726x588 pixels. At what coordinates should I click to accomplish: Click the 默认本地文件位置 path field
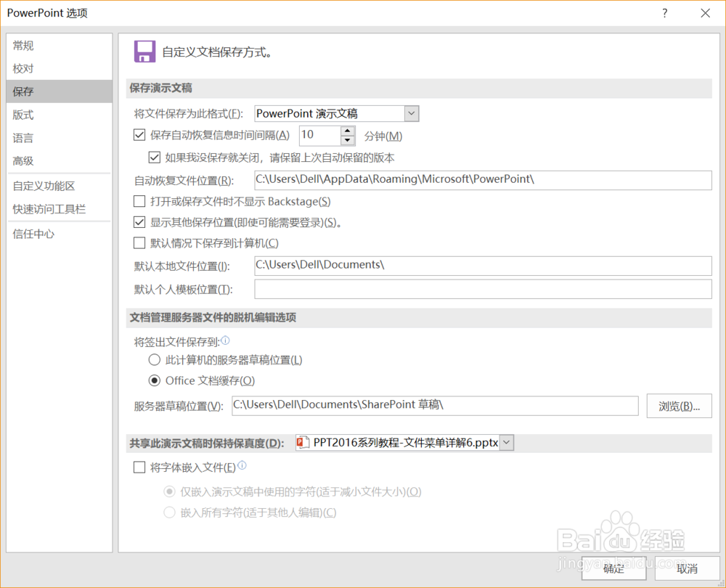(483, 266)
